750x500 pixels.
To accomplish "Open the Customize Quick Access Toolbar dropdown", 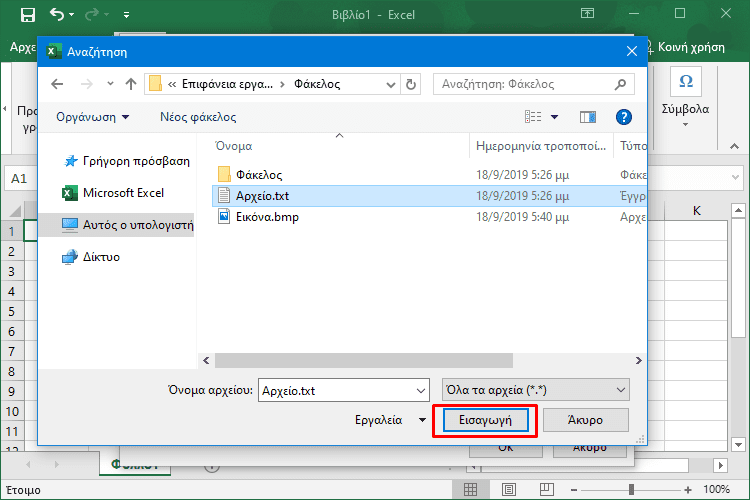I will [126, 15].
